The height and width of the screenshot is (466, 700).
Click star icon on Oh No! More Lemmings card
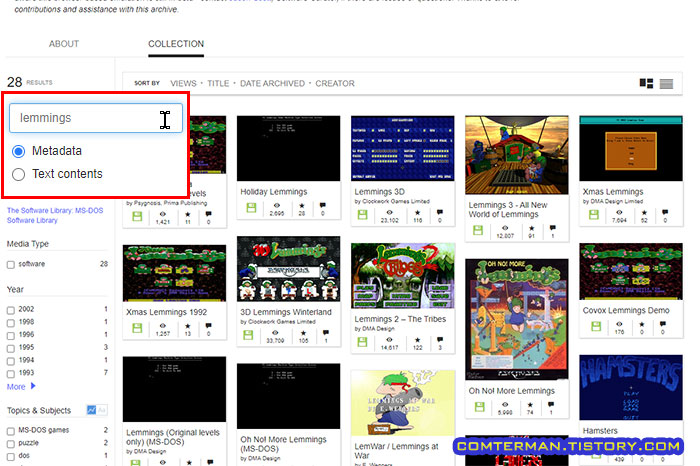point(530,405)
